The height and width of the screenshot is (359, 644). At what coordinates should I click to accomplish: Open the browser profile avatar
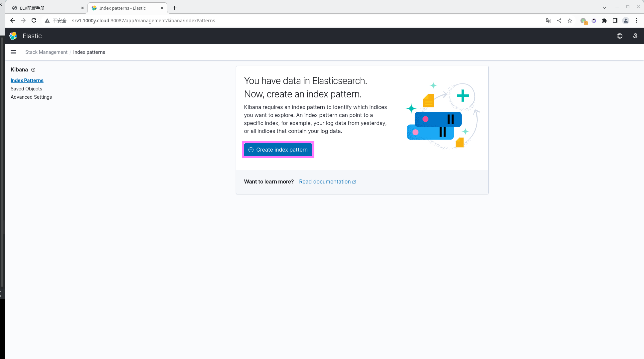(x=626, y=21)
